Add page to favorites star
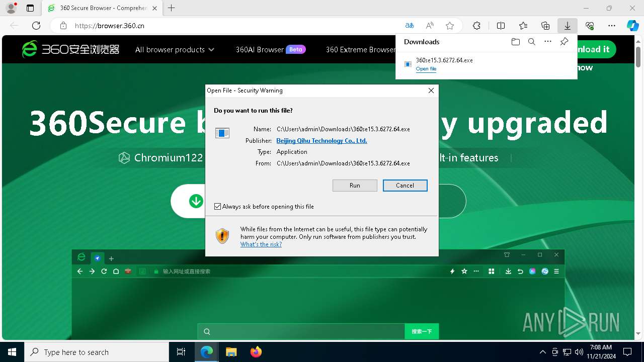 click(x=450, y=26)
